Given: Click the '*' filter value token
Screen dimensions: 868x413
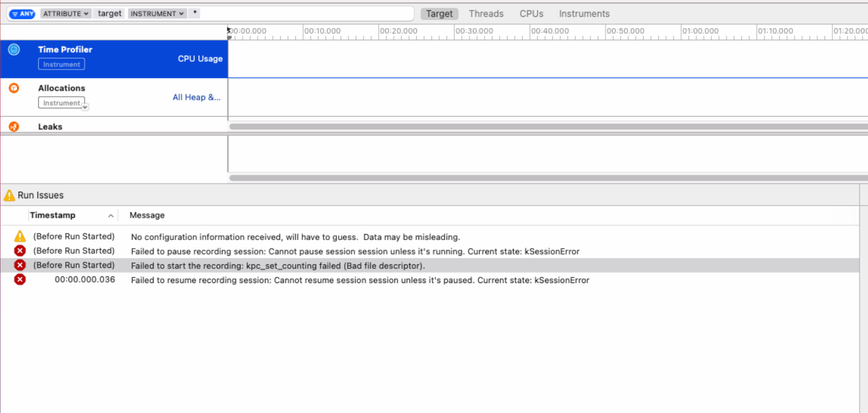Looking at the screenshot, I should (196, 13).
